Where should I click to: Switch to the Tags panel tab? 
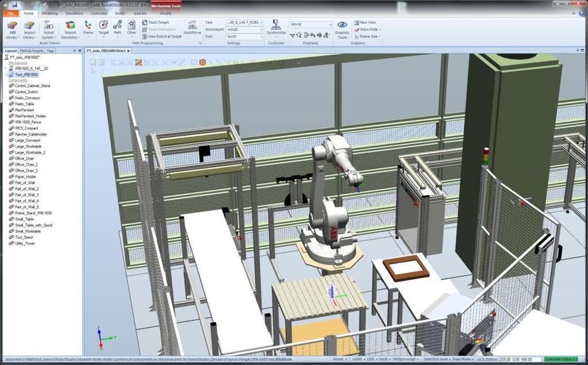(51, 51)
